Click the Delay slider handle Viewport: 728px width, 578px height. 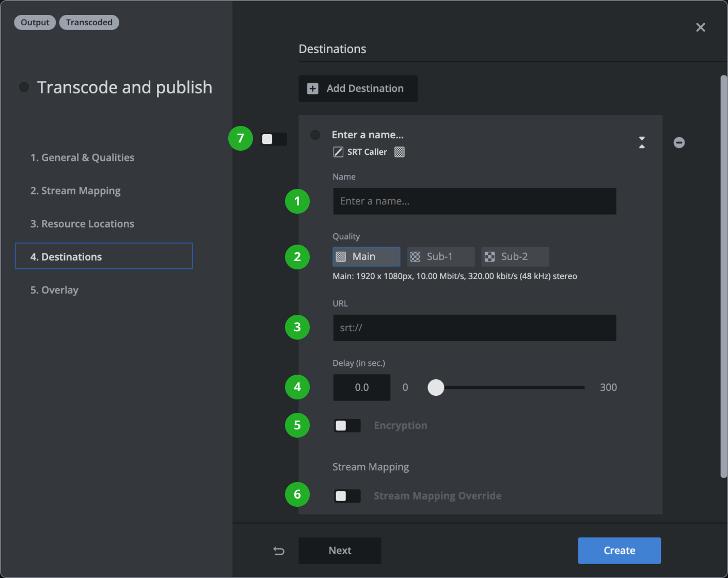point(436,388)
